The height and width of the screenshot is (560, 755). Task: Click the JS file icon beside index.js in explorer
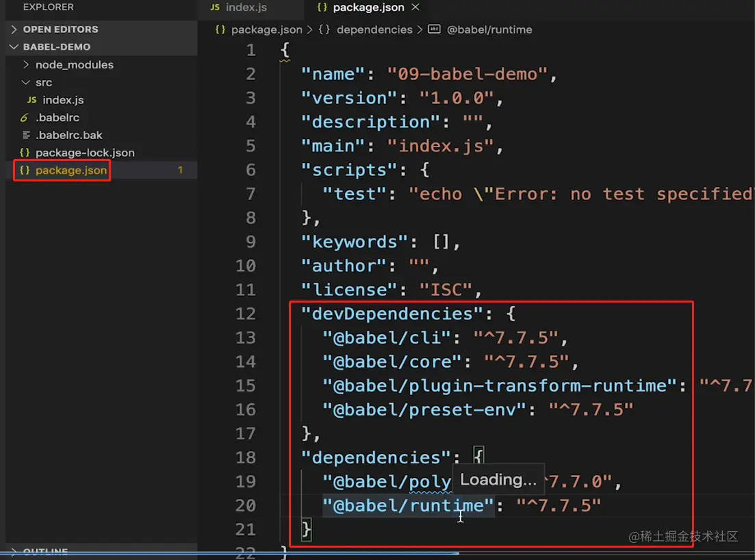tap(31, 100)
